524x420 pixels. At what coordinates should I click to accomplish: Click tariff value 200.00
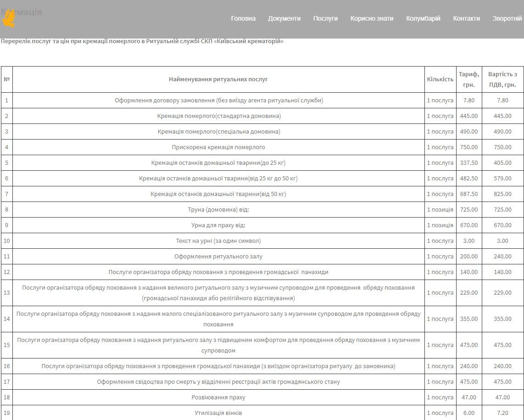(469, 257)
